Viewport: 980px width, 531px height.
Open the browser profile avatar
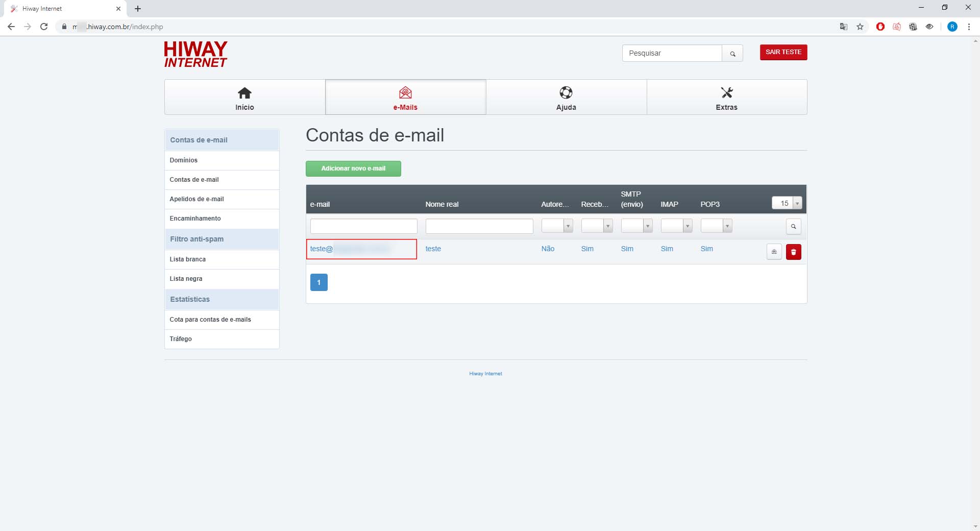click(952, 27)
